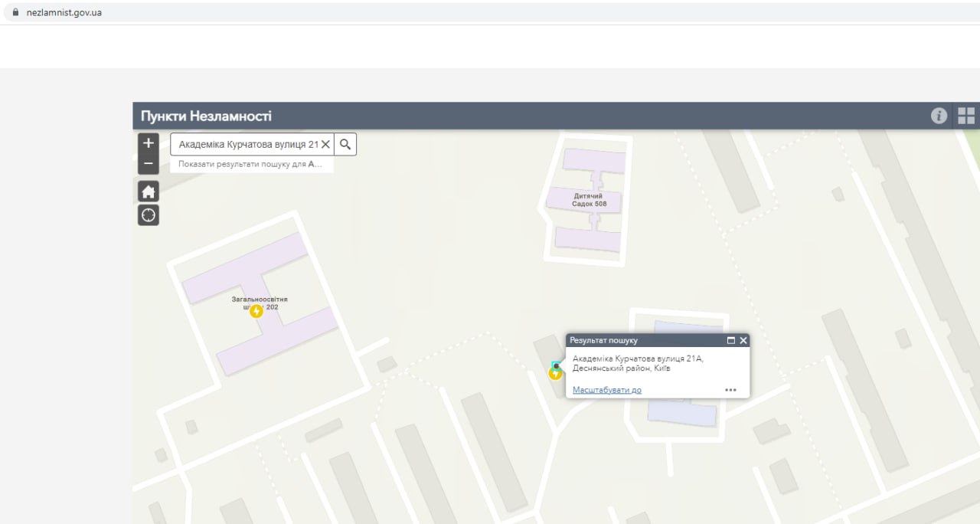Viewport: 980px width, 524px height.
Task: View site security via lock icon
Action: click(15, 12)
